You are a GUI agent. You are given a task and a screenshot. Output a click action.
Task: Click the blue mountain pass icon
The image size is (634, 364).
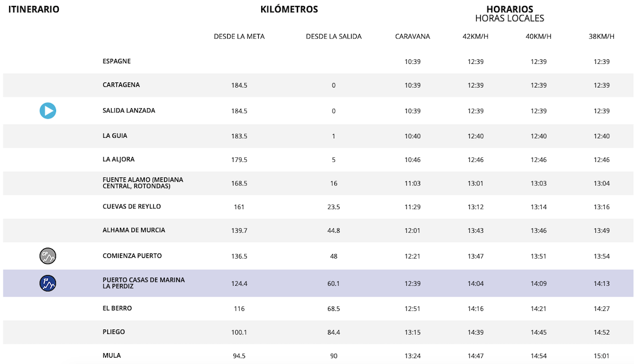tap(48, 283)
